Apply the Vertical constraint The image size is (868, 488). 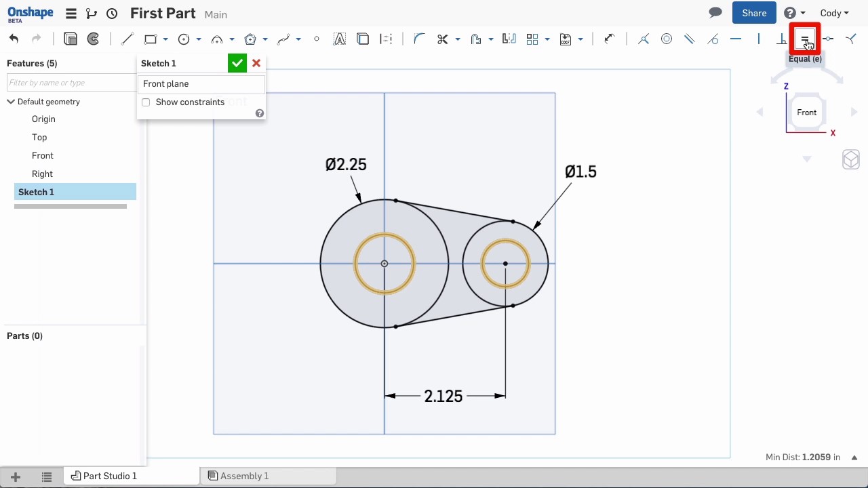coord(759,39)
